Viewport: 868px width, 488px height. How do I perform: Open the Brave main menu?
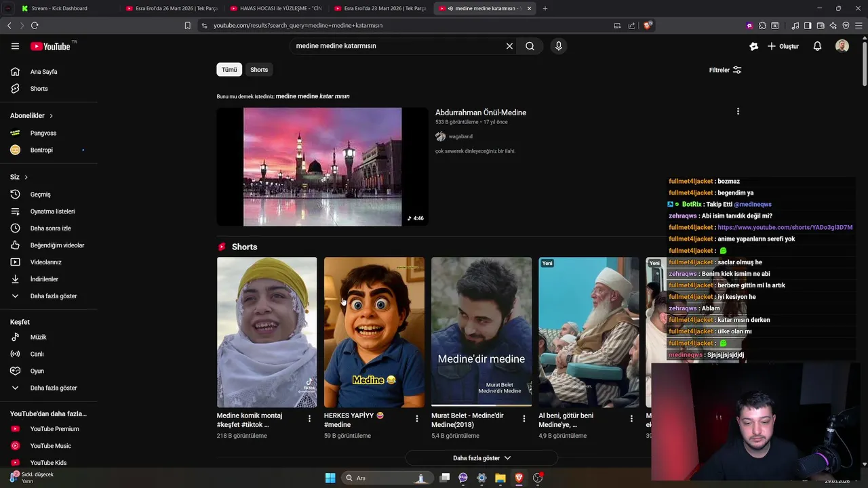(859, 25)
